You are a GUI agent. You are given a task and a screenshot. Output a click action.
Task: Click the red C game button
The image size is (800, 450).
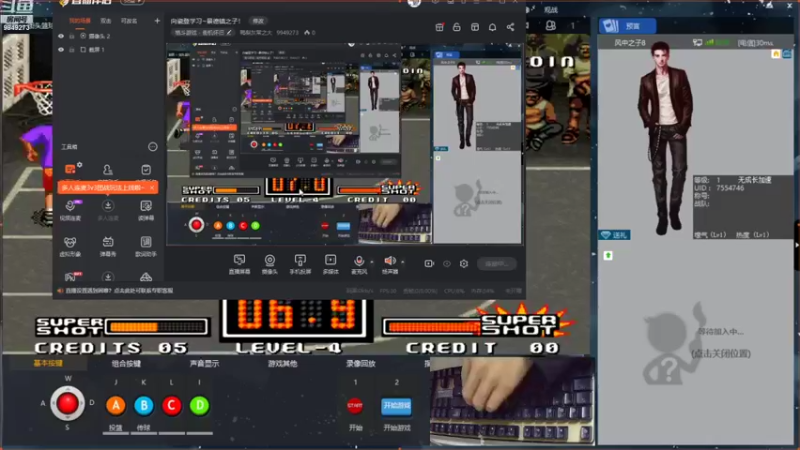[x=171, y=406]
